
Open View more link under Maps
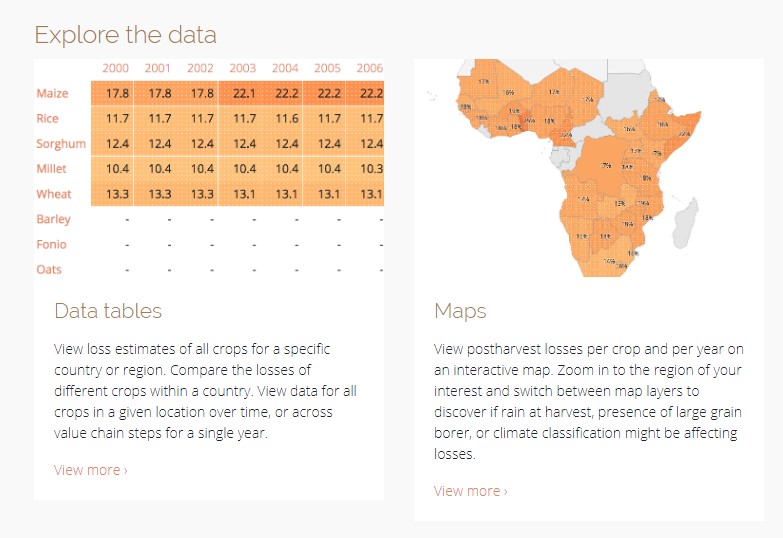pos(470,491)
